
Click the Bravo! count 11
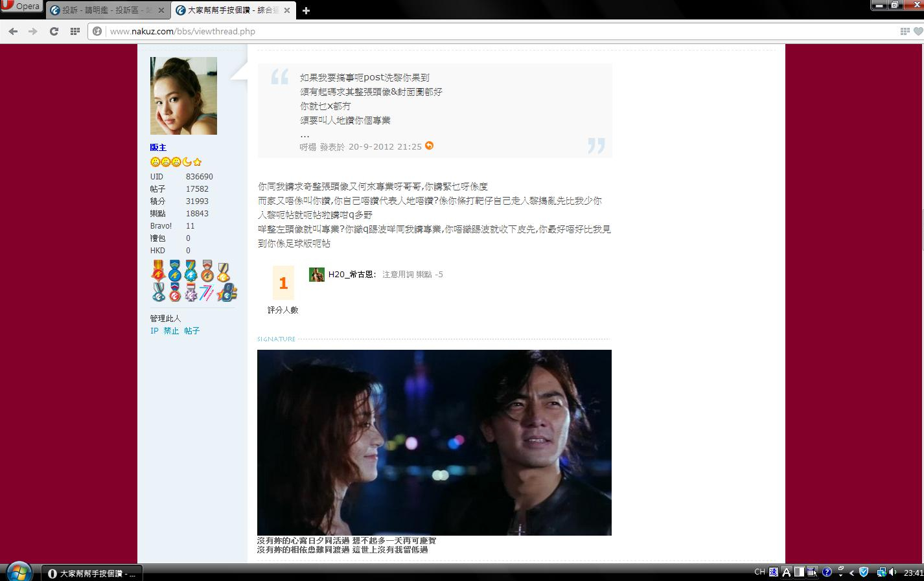coord(190,225)
